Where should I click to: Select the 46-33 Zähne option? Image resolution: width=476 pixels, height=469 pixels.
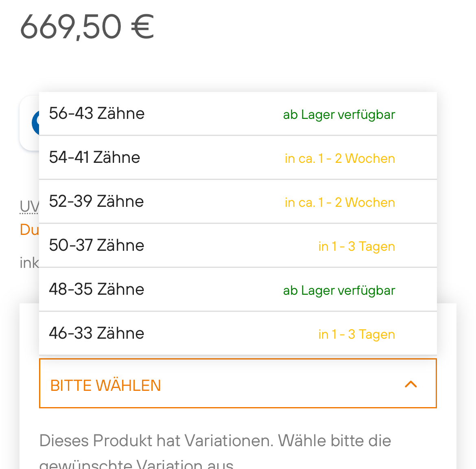coord(96,333)
